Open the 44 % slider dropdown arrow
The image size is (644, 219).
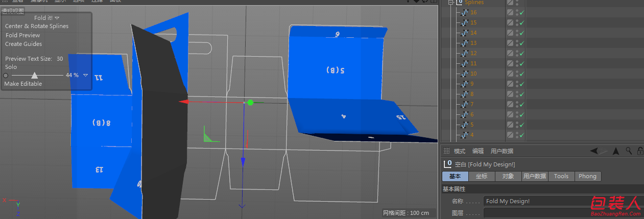coord(85,75)
